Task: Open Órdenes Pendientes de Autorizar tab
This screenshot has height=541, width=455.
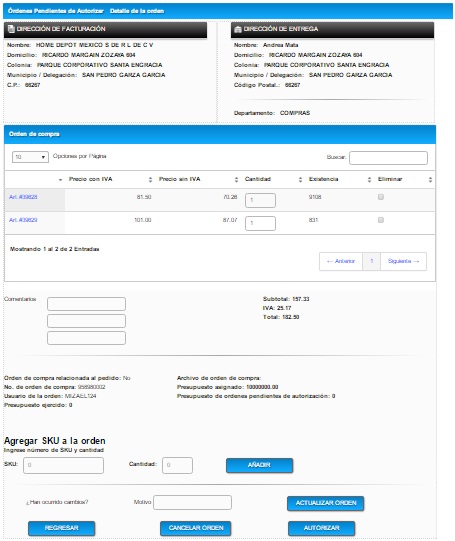Action: pos(56,11)
